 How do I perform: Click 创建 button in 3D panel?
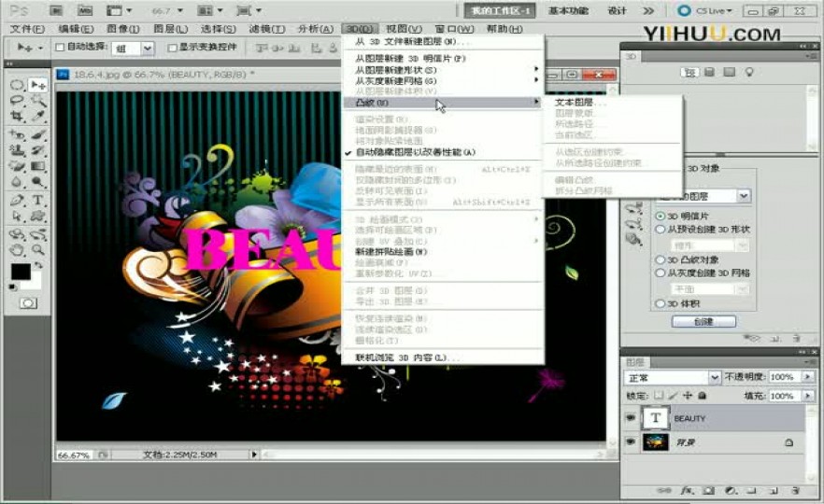click(x=703, y=321)
